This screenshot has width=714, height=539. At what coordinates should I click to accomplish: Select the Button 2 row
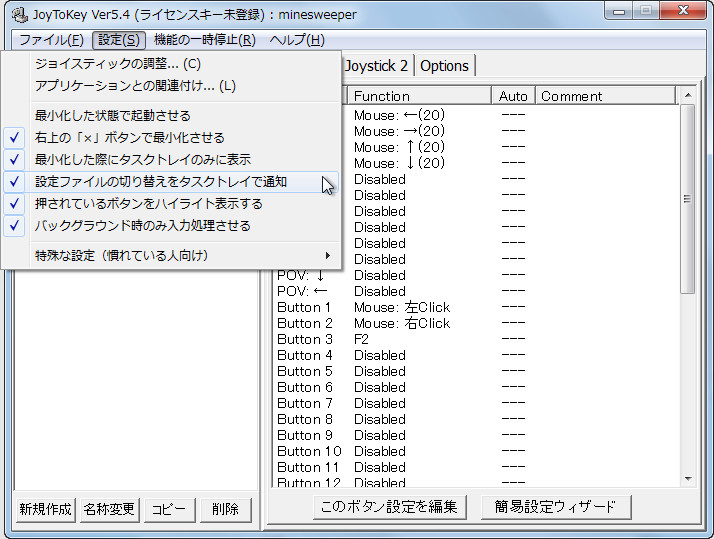tap(476, 323)
